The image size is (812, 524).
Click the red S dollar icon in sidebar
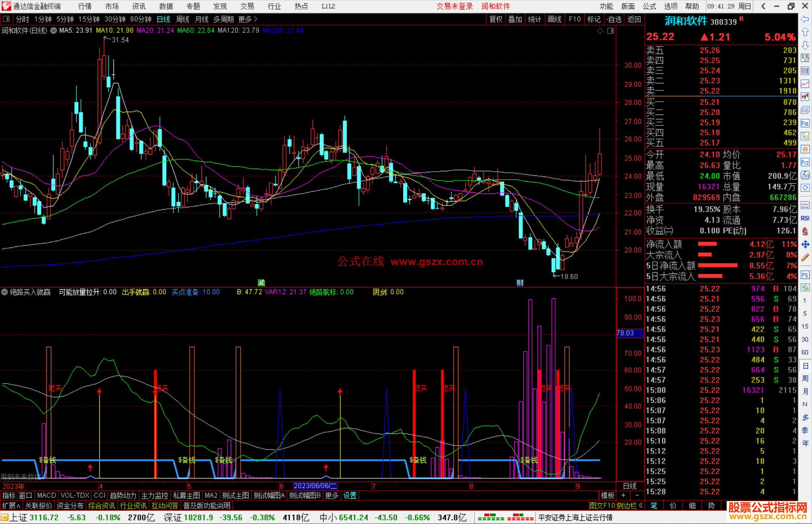pos(805,231)
